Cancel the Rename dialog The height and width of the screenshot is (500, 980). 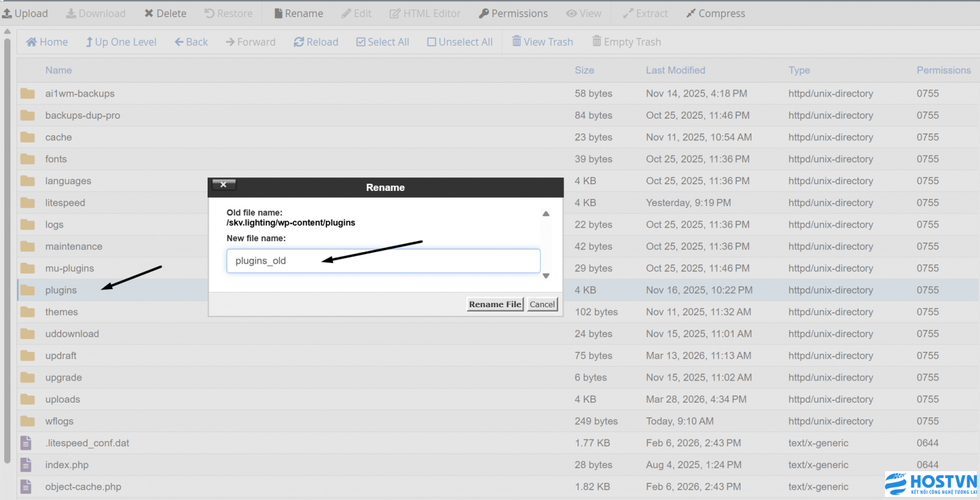pyautogui.click(x=542, y=304)
